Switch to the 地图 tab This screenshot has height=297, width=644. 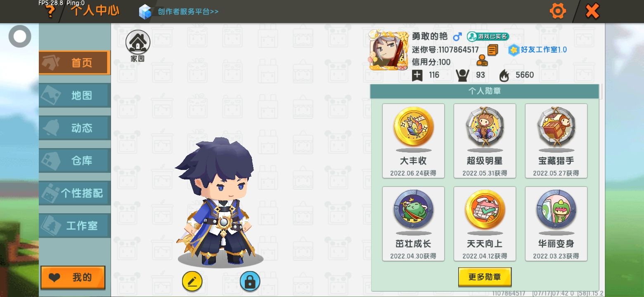[x=75, y=95]
